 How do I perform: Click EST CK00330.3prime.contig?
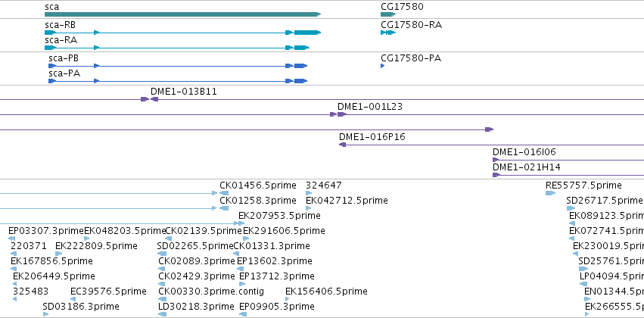[211, 291]
